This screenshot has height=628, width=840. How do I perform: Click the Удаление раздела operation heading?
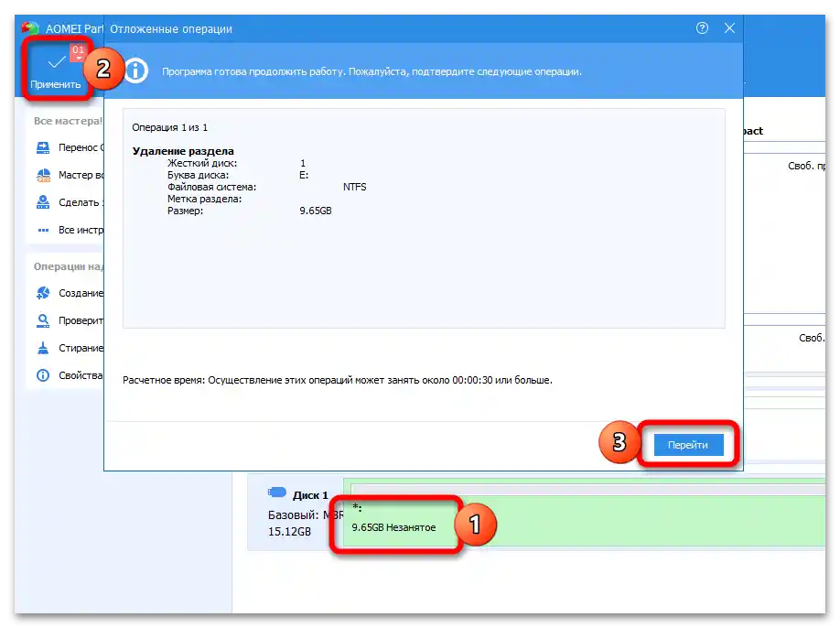pos(183,151)
